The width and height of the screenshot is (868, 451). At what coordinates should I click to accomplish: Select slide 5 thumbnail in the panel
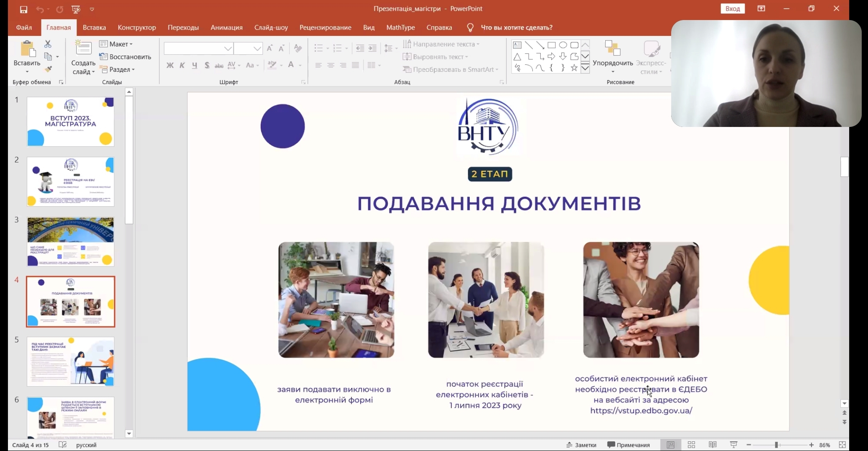[71, 362]
